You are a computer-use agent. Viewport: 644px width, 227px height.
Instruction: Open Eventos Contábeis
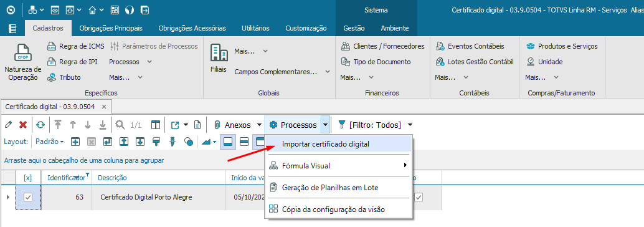click(470, 46)
